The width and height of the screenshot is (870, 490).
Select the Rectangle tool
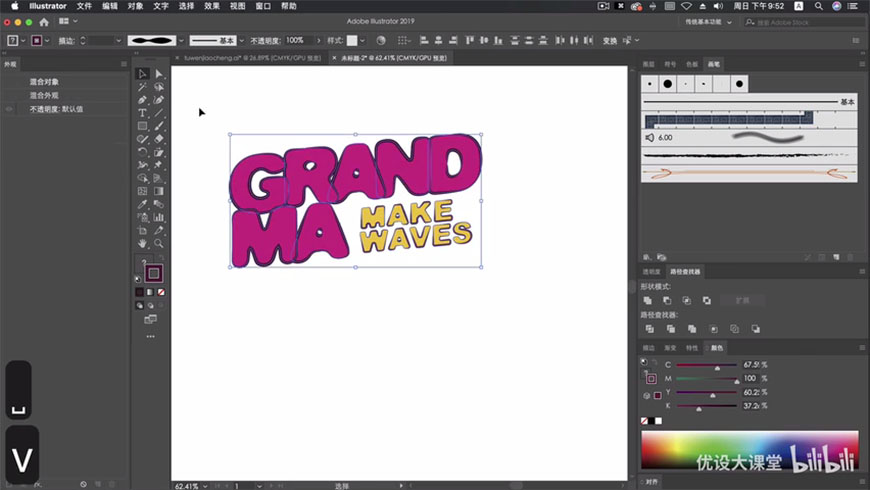[x=143, y=126]
